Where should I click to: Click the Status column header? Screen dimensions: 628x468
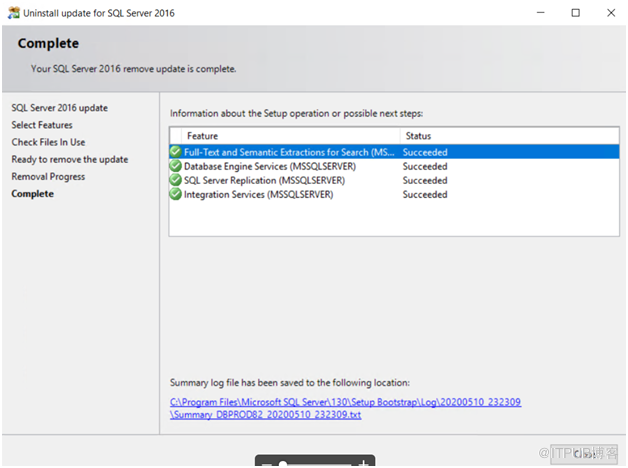tap(509, 136)
